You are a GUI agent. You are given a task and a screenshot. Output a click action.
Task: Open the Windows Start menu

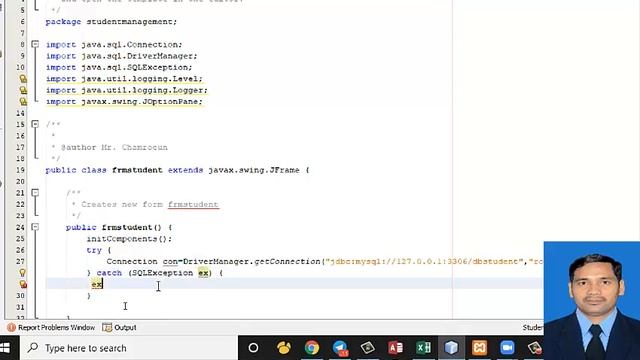tap(5, 348)
